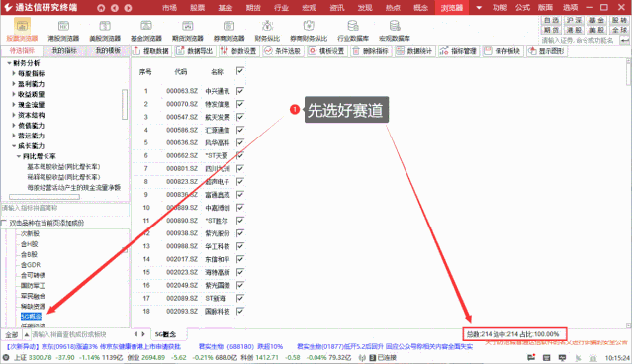Open the 港股浏览器 browser icon
632x364 pixels.
[63, 31]
